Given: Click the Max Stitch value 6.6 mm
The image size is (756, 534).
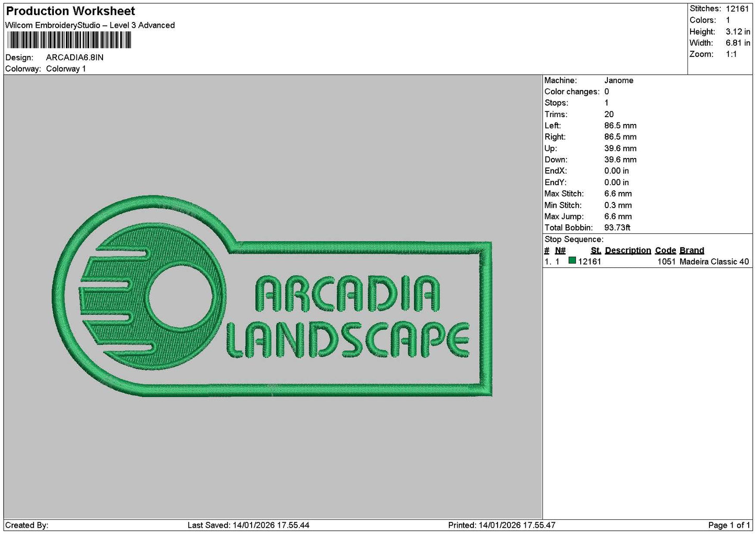Looking at the screenshot, I should [618, 194].
